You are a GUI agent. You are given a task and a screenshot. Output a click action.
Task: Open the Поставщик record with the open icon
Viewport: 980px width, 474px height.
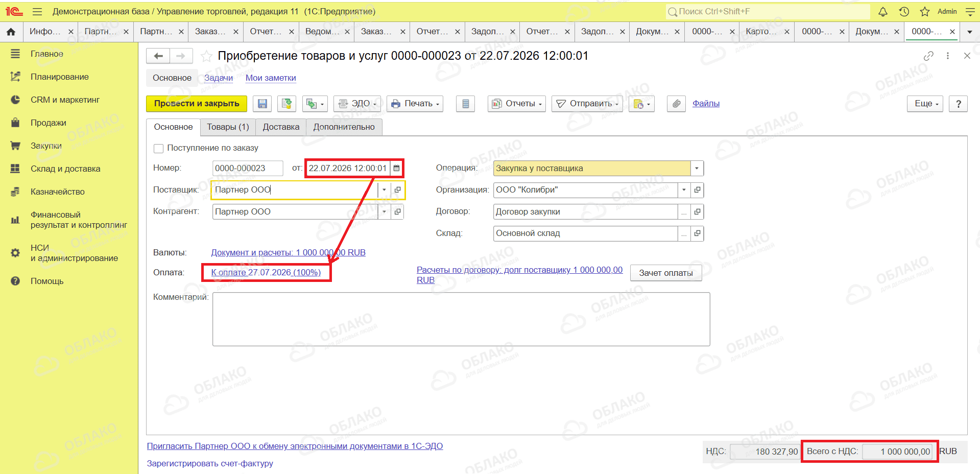(397, 190)
